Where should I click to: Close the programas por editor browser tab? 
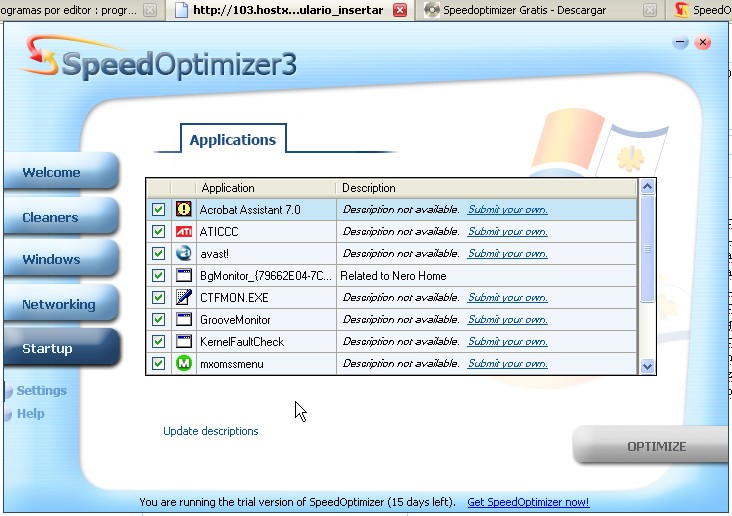(x=150, y=10)
